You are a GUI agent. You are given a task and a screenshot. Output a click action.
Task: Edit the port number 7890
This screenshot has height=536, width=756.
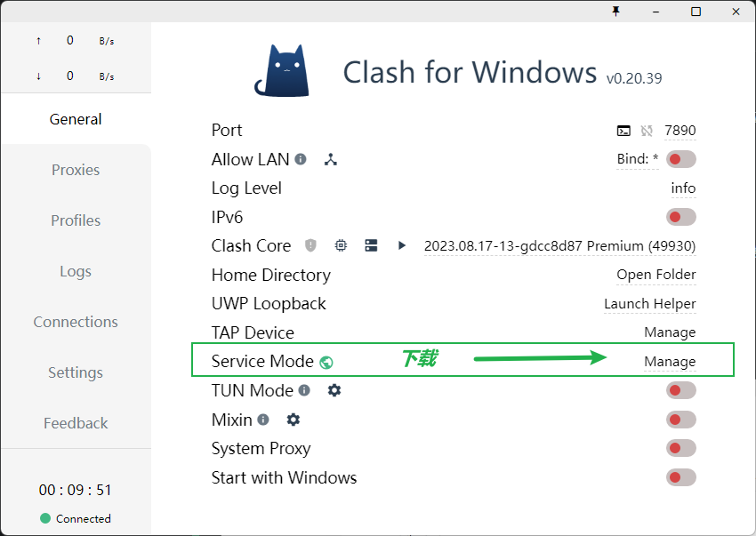(680, 131)
